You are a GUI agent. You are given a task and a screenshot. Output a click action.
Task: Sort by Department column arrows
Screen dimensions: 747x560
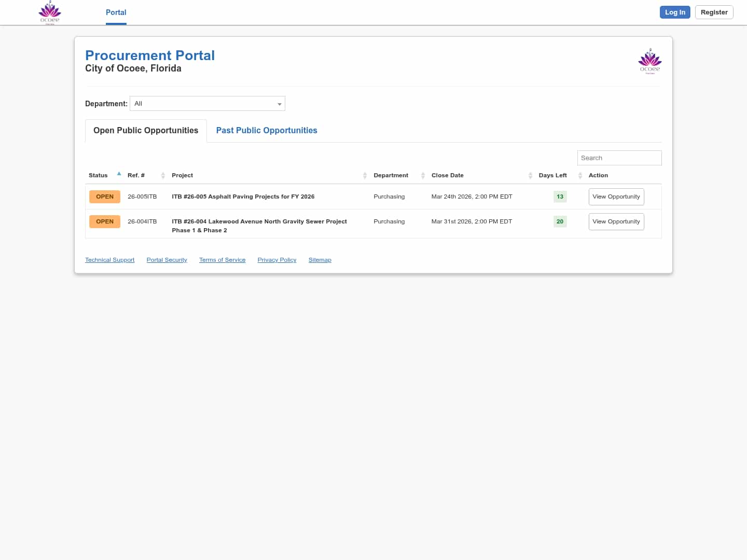point(423,175)
